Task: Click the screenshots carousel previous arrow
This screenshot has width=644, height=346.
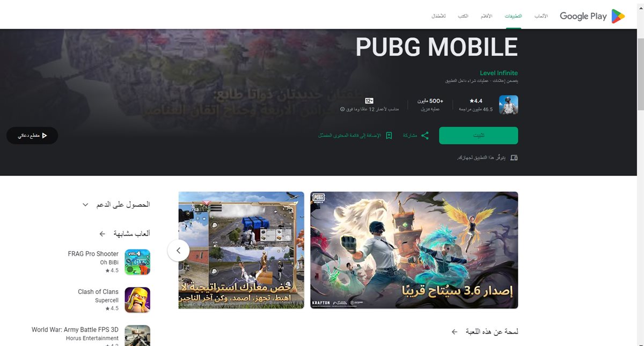Action: click(x=178, y=250)
